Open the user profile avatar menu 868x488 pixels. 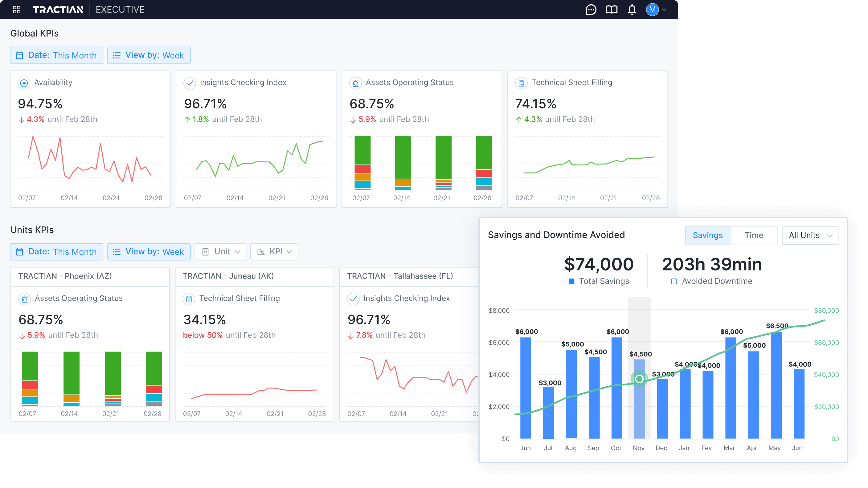(x=653, y=10)
